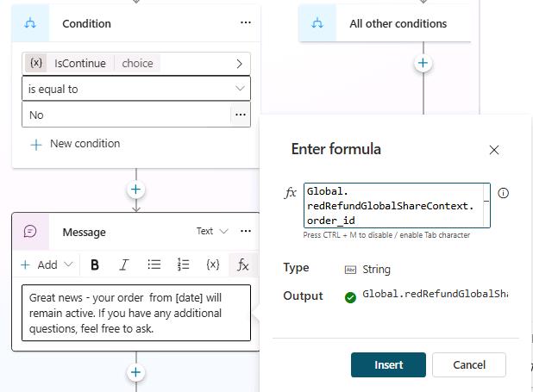The image size is (533, 392).
Task: Insert a bulleted list in message
Action: 154,264
